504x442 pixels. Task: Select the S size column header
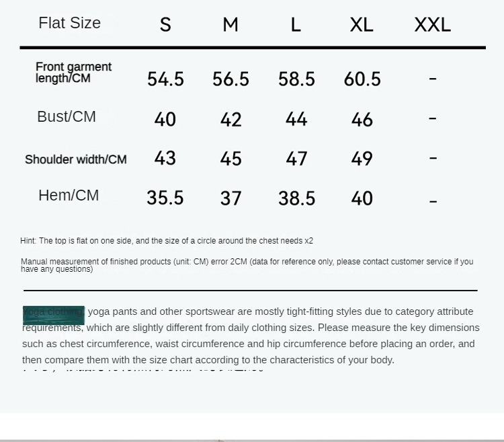[x=165, y=25]
